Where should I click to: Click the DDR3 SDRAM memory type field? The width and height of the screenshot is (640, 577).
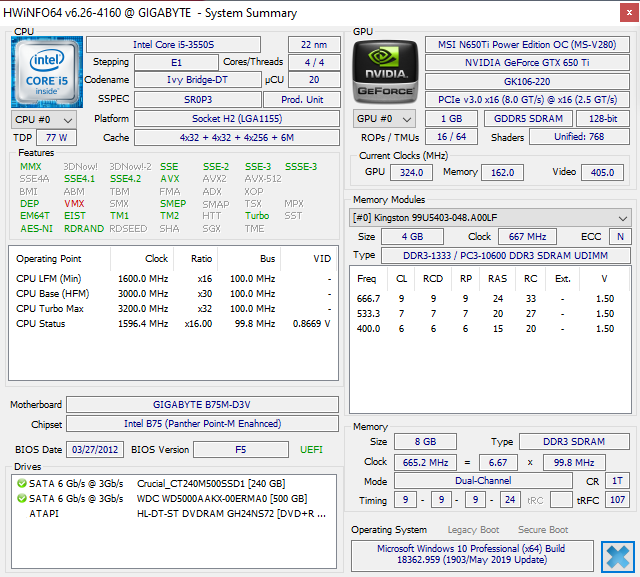click(574, 442)
